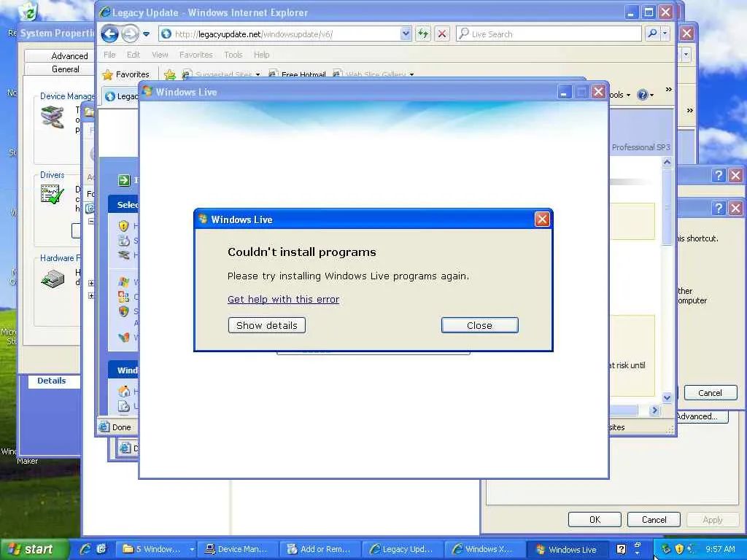Switch to the Windows X... IE taskbar button
747x560 pixels.
(x=484, y=549)
